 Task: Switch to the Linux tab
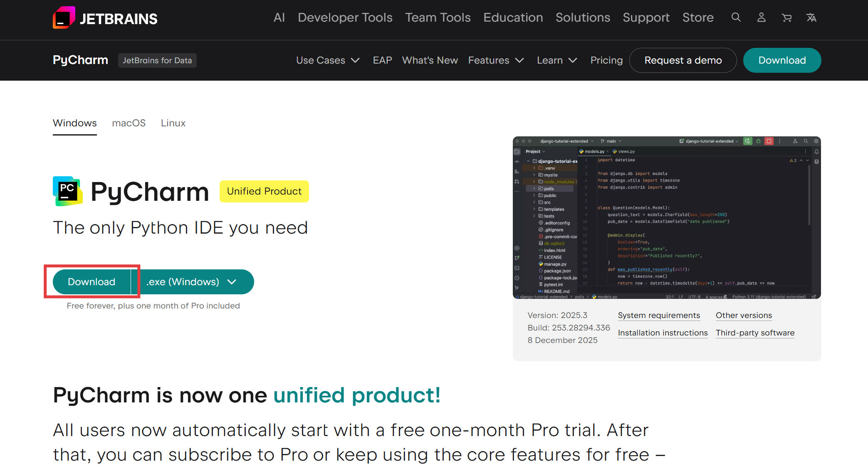173,123
